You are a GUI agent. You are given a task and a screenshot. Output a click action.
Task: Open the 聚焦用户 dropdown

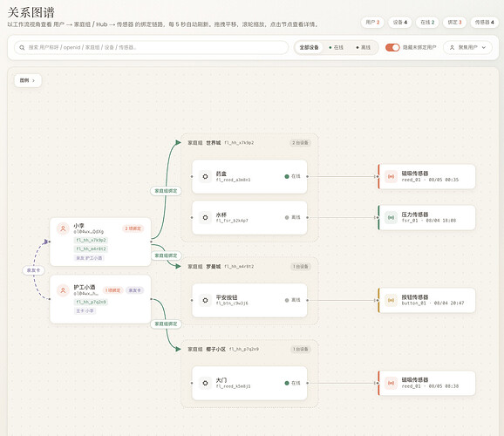[x=467, y=47]
